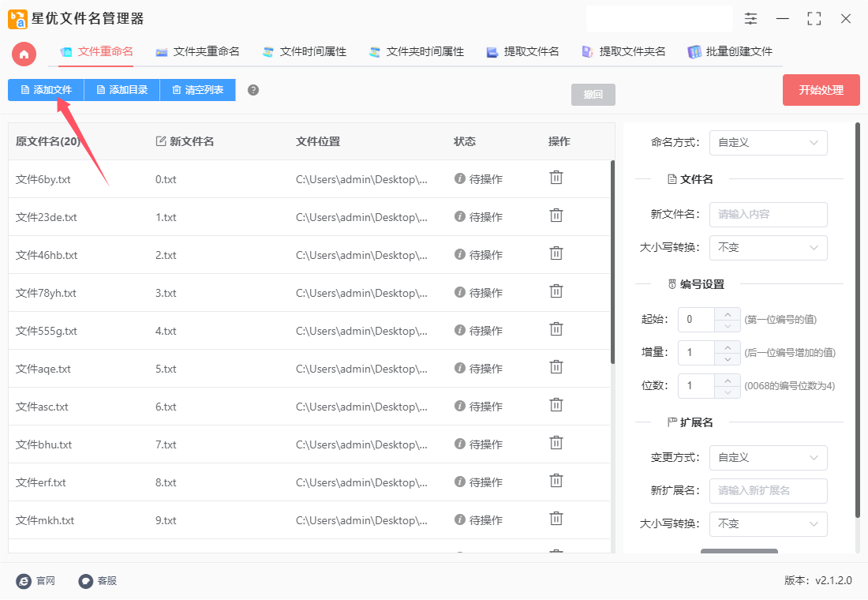Decrease the 起始 number with down arrow
This screenshot has height=600, width=868.
tap(728, 326)
